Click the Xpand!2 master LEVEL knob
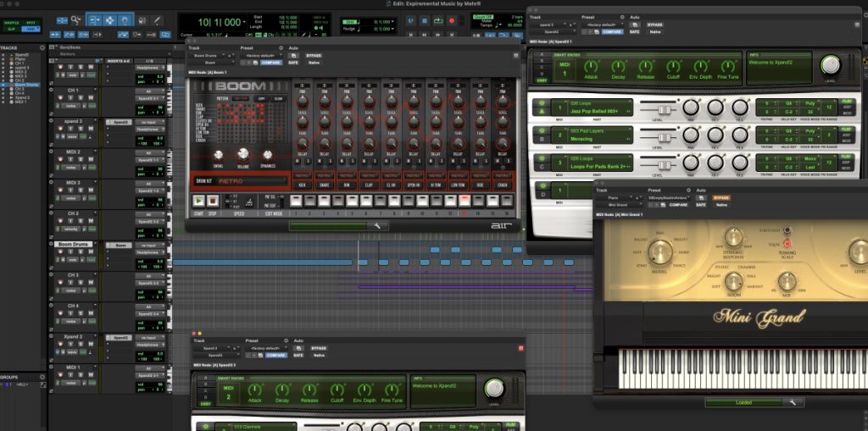This screenshot has width=868, height=431. click(x=830, y=64)
